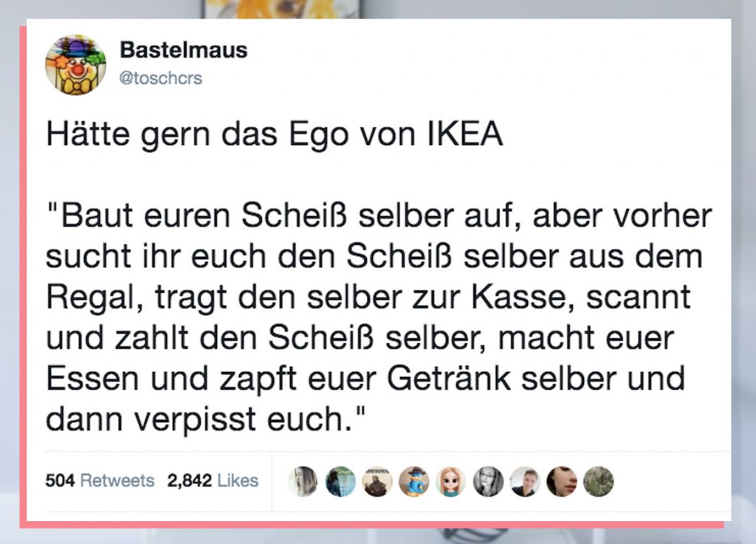Click the closing line "dann verpisst euch."
Viewport: 756px width, 544px height.
point(206,419)
